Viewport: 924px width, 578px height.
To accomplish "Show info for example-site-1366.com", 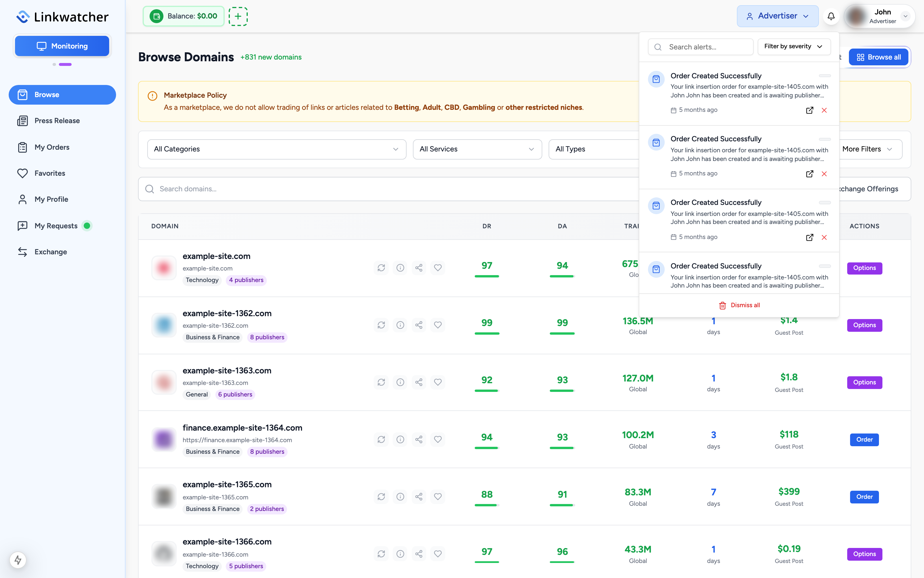I will tap(400, 554).
